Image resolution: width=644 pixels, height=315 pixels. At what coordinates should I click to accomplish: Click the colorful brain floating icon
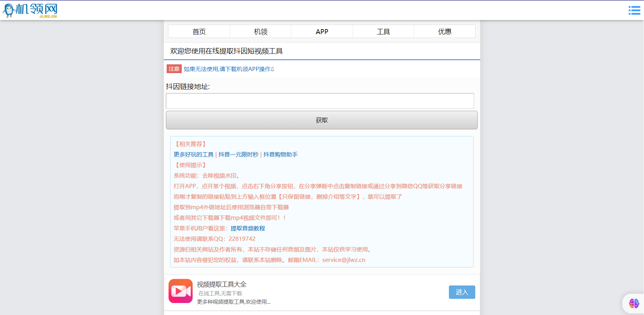[634, 303]
